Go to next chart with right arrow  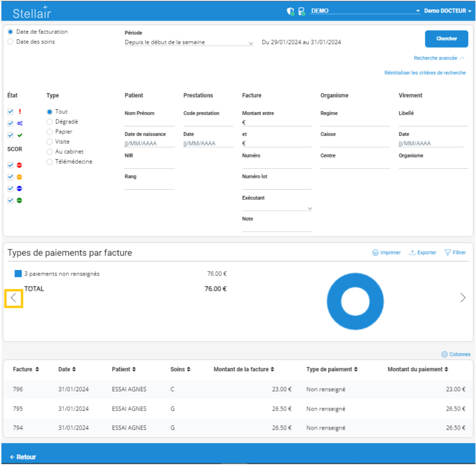click(x=463, y=298)
